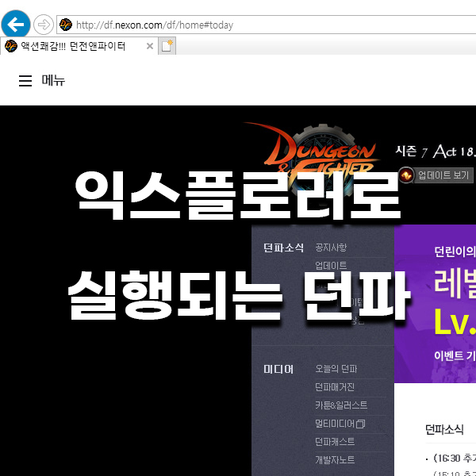This screenshot has width=476, height=476.
Task: Open the 미디어 menu heading
Action: pyautogui.click(x=278, y=369)
